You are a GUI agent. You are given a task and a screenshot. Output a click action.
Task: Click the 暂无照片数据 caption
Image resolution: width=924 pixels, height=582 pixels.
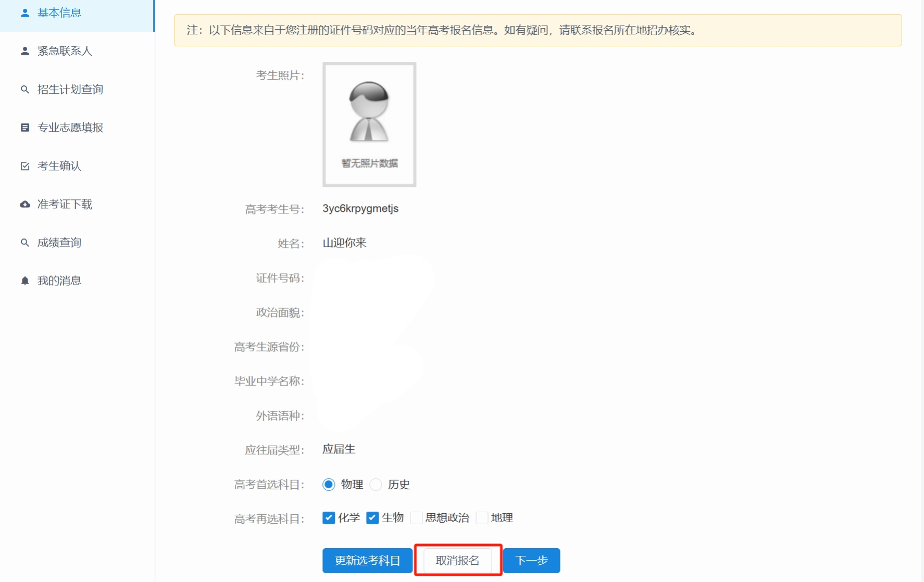[370, 163]
